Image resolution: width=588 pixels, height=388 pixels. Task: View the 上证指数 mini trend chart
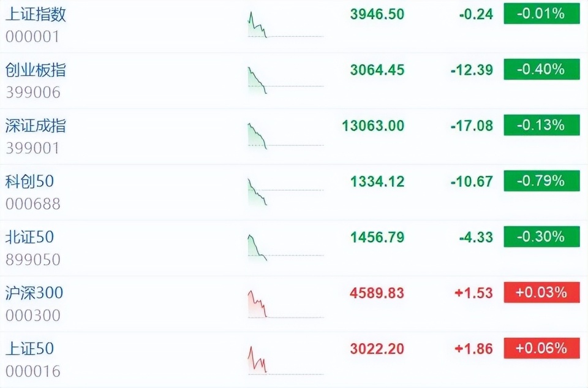[x=285, y=26]
